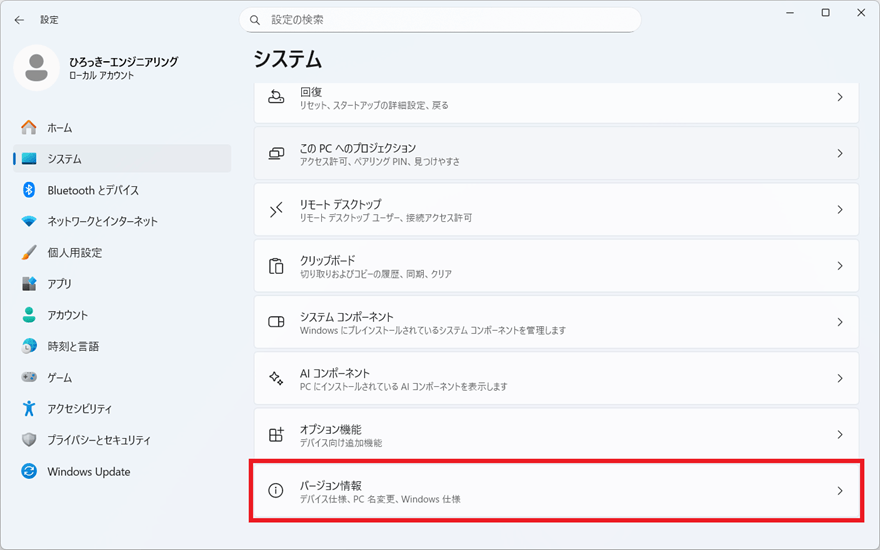The height and width of the screenshot is (550, 880).
Task: Click the クリップボード clipboard icon
Action: [x=276, y=266]
